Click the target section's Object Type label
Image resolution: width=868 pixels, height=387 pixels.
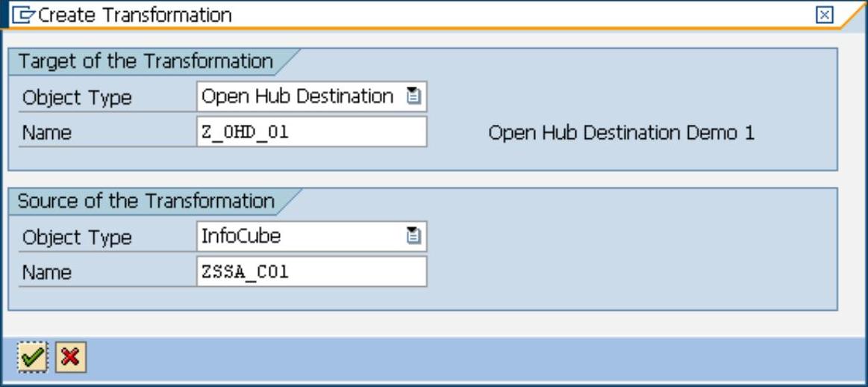77,98
